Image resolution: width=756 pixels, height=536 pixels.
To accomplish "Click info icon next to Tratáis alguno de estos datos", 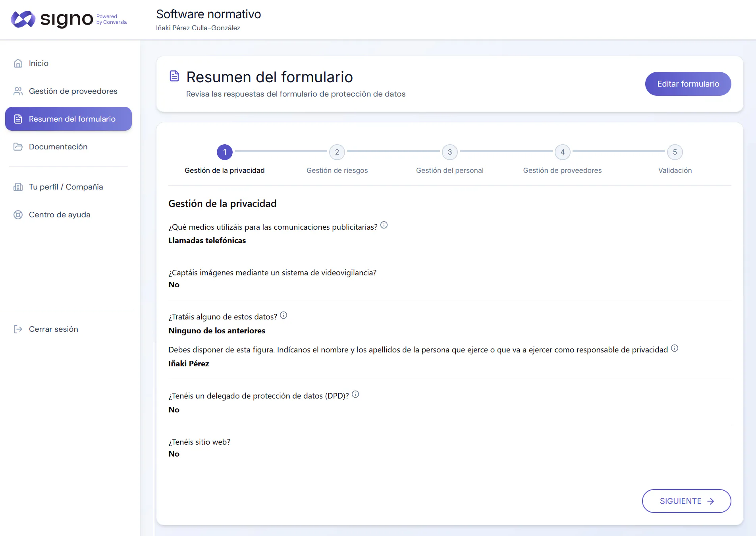I will click(x=283, y=315).
